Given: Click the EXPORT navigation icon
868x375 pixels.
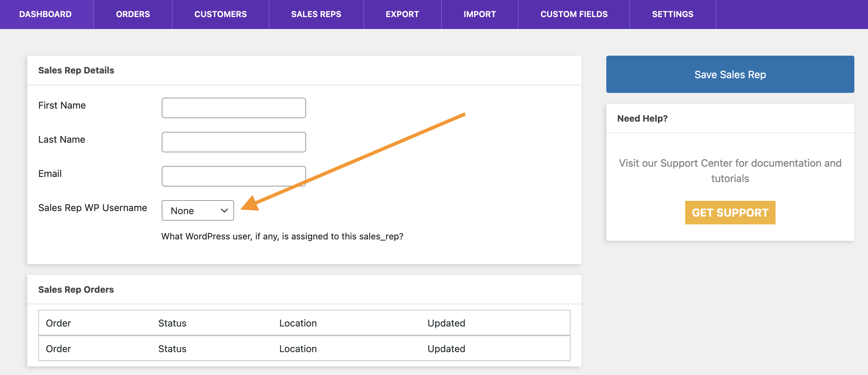Looking at the screenshot, I should (x=402, y=14).
